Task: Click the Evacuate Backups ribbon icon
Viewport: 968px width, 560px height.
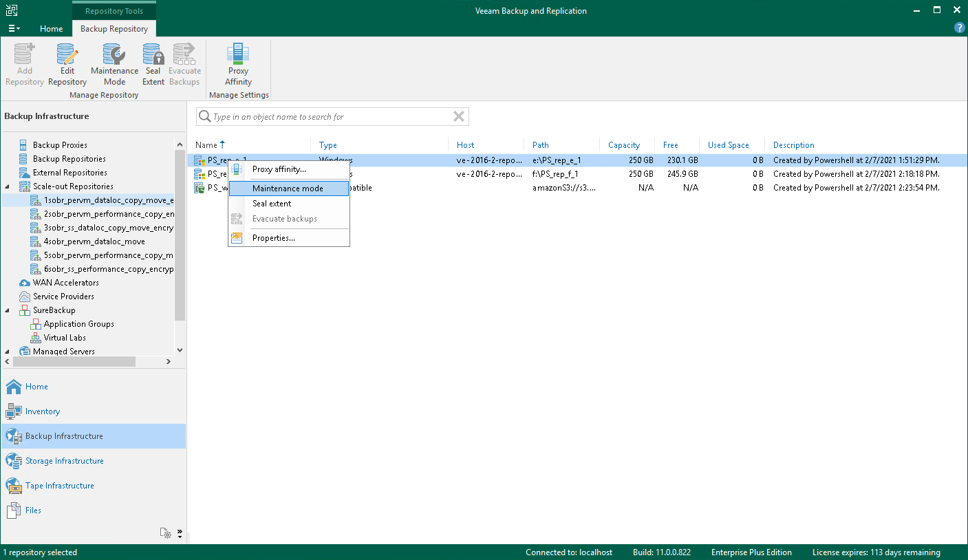Action: pyautogui.click(x=184, y=54)
